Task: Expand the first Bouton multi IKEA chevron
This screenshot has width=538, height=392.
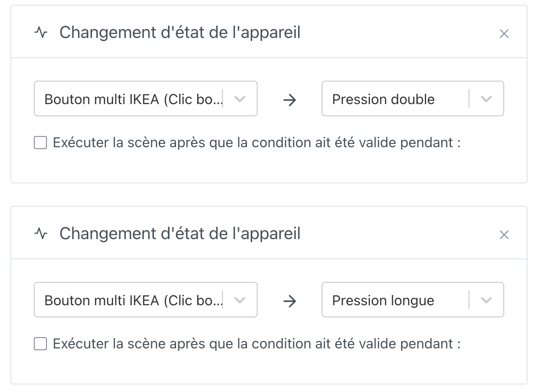Action: point(240,99)
